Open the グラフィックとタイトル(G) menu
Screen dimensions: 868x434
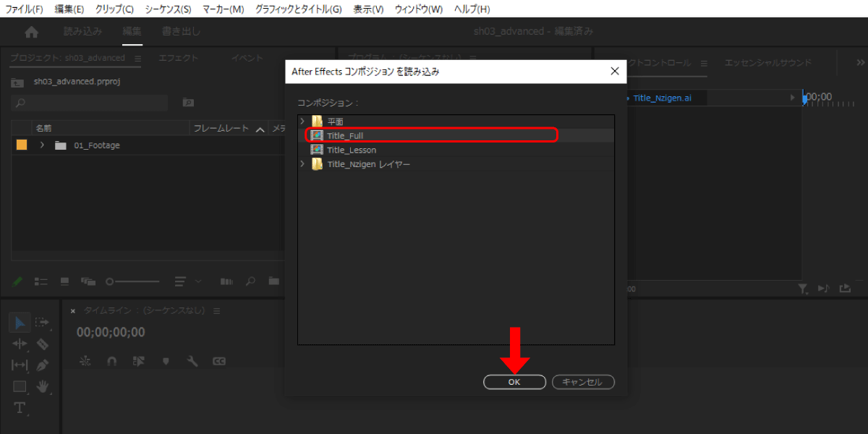[x=299, y=9]
